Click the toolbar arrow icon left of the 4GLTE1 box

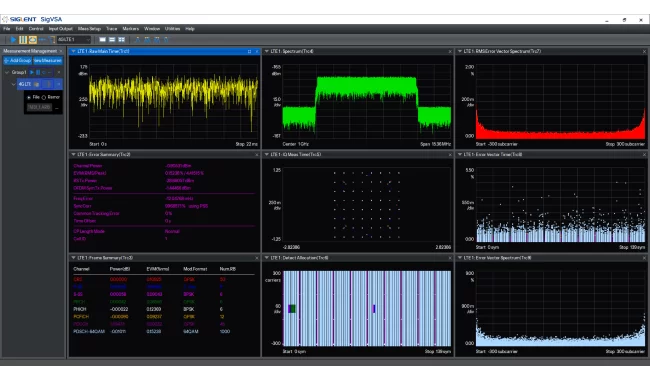tap(42, 40)
